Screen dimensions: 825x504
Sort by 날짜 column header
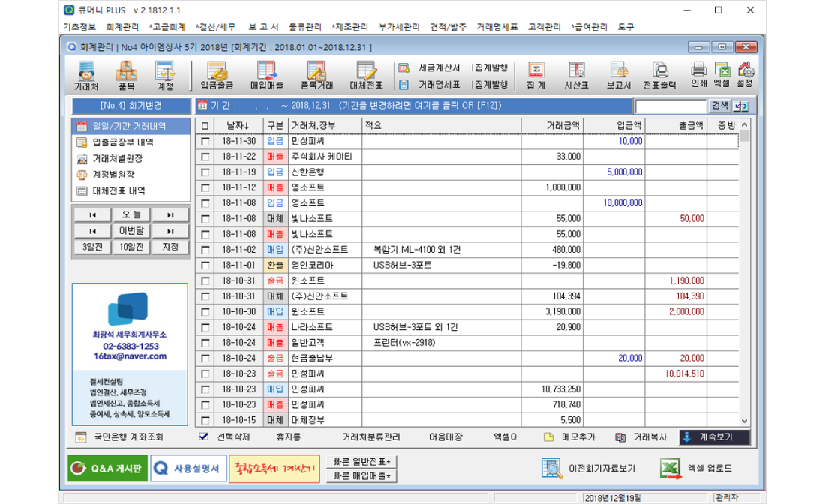238,126
